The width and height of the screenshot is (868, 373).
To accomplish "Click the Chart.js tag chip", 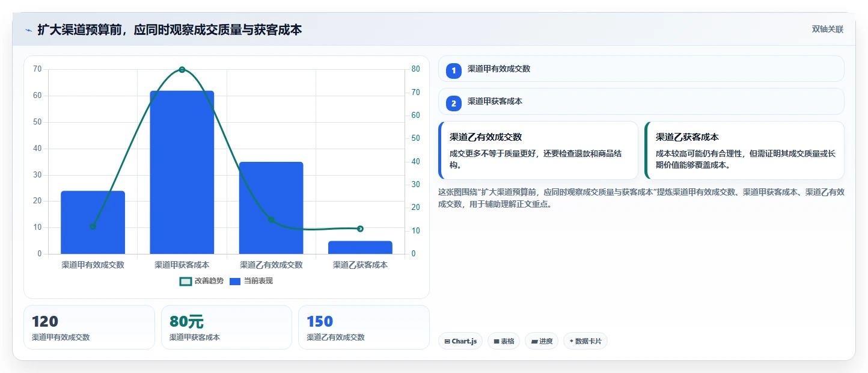I will click(x=460, y=341).
